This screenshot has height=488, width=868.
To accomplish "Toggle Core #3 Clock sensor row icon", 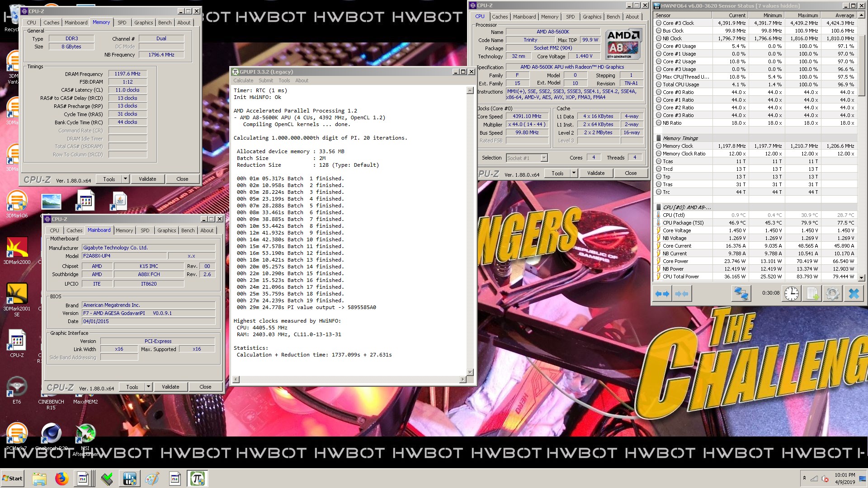I will [x=658, y=23].
